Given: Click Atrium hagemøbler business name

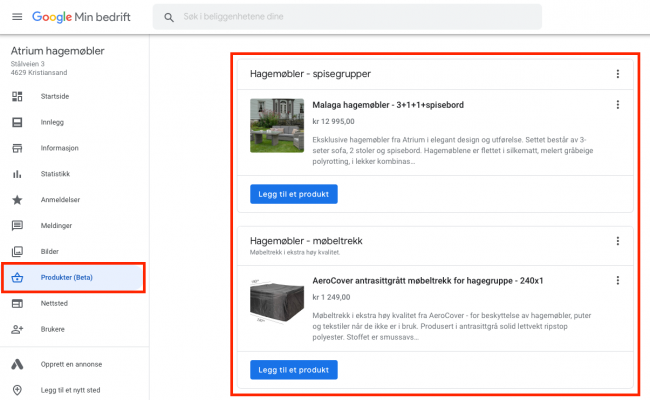Looking at the screenshot, I should coord(58,51).
